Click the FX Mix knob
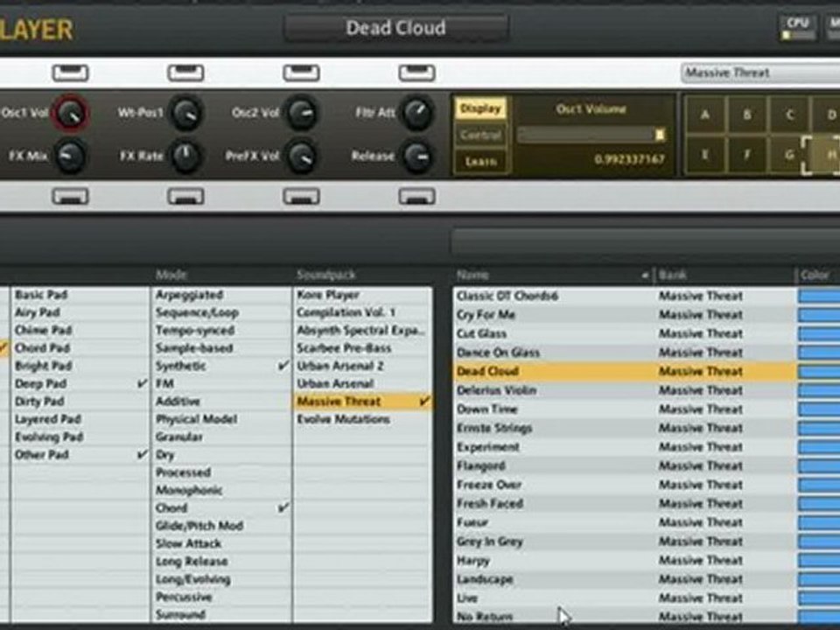This screenshot has width=840, height=630. (70, 156)
